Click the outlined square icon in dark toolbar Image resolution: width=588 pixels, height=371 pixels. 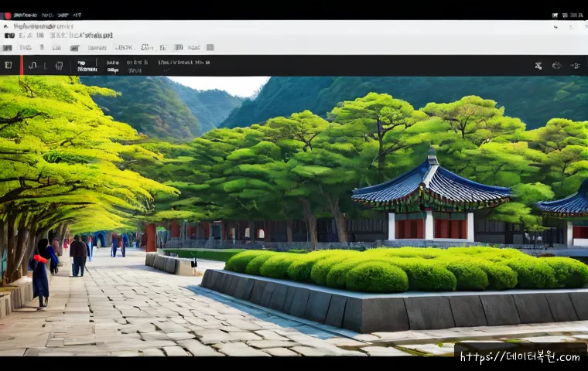[9, 65]
